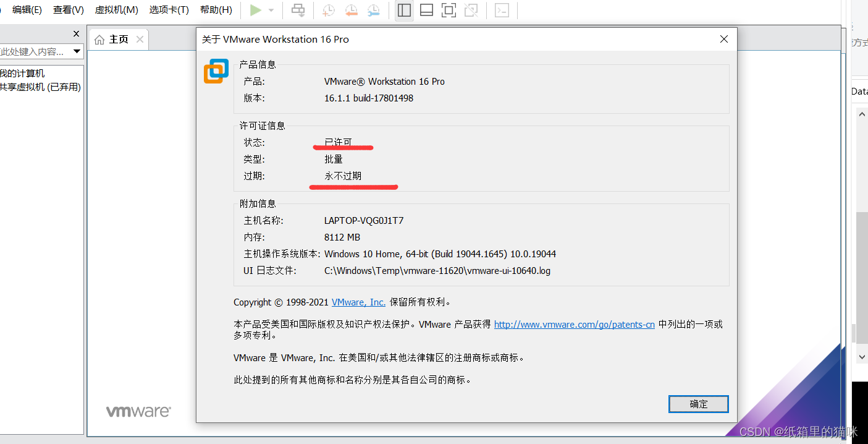The height and width of the screenshot is (444, 868).
Task: Click the Unity mode toolbar icon
Action: (x=471, y=10)
